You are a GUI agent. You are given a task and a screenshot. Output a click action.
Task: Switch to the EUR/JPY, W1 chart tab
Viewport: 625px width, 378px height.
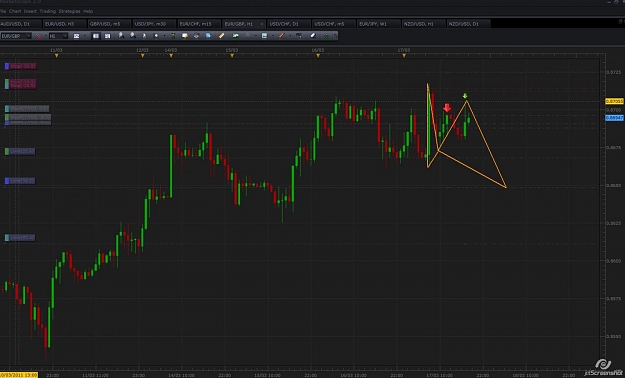[x=379, y=24]
